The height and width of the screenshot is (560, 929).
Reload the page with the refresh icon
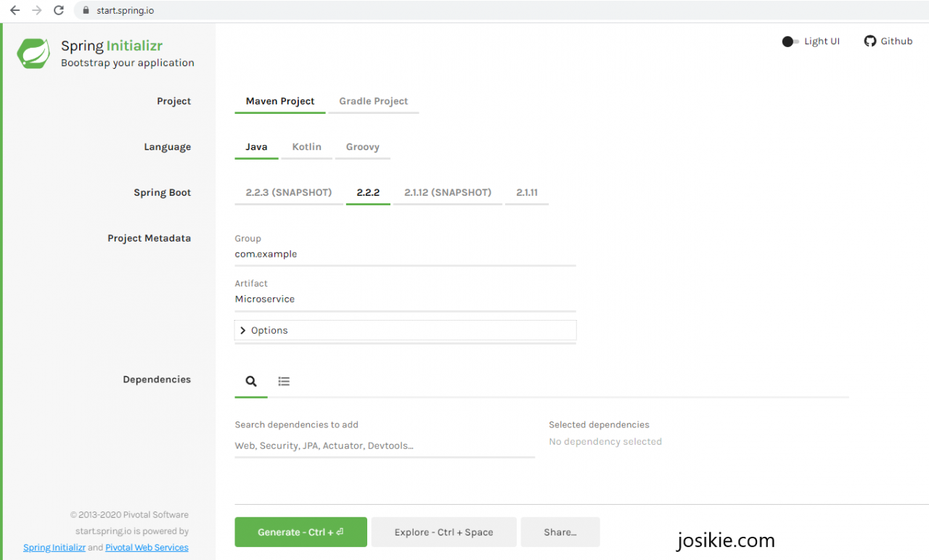click(58, 10)
